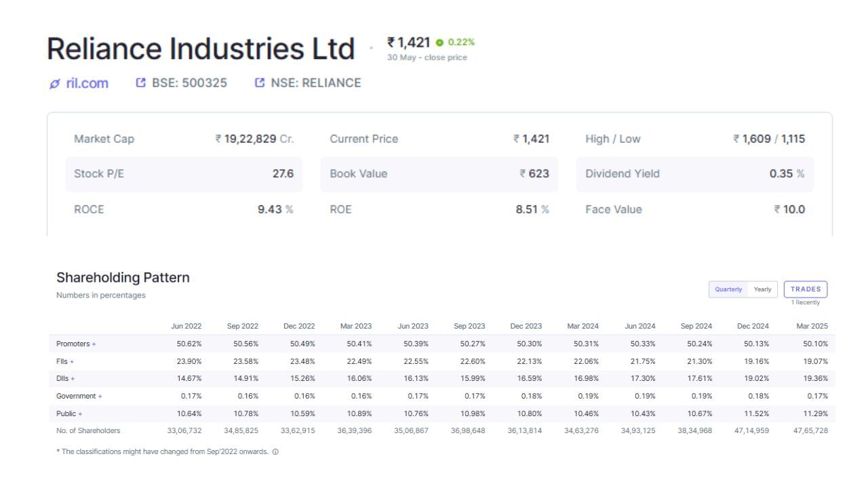Screen dimensions: 868x488
Task: Click the Sep 2024 column header
Action: pos(696,326)
